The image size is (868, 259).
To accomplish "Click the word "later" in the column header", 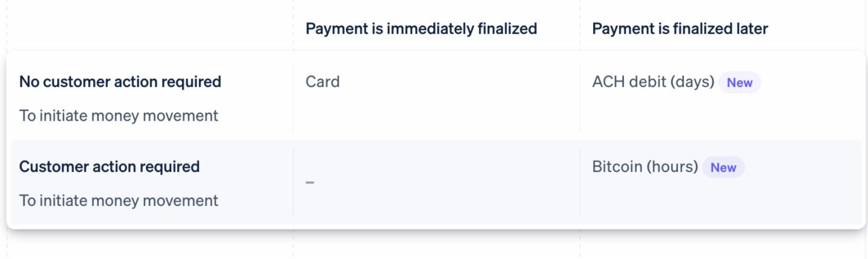I will tap(752, 29).
